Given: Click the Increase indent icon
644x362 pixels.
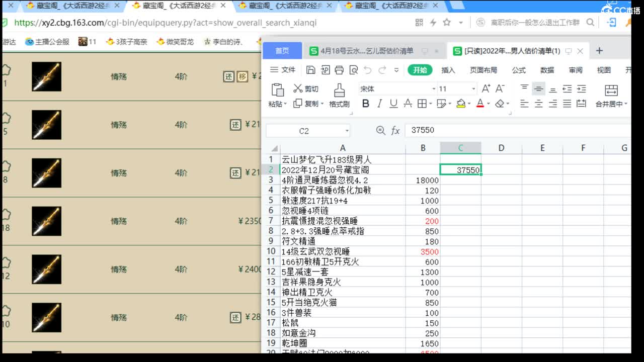Looking at the screenshot, I should tap(581, 88).
